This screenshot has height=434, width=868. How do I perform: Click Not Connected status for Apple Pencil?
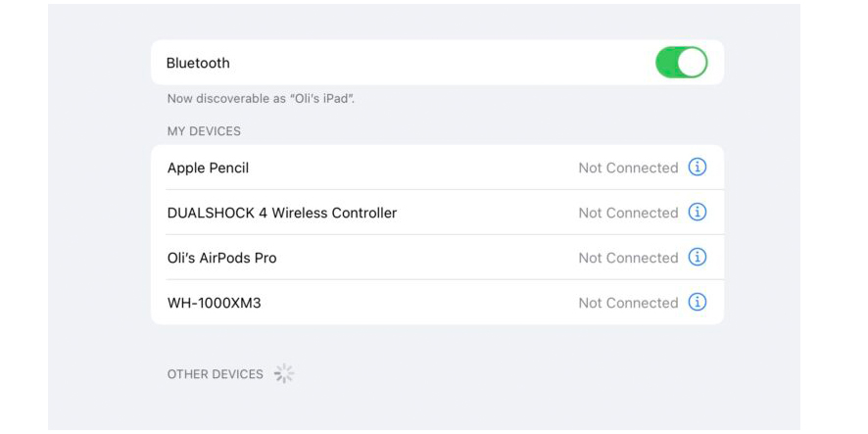(628, 168)
